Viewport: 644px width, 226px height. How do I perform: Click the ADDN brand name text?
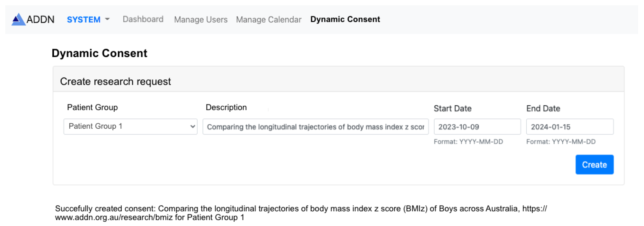[x=40, y=19]
